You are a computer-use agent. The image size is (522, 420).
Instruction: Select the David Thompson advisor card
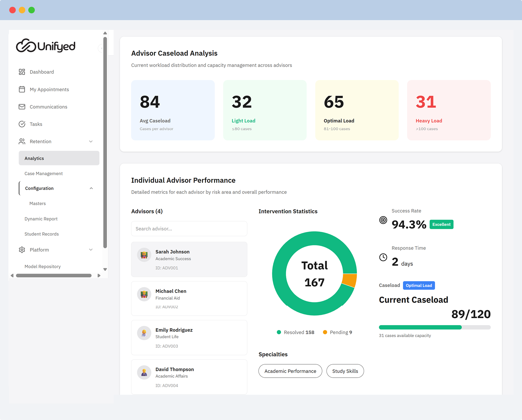pyautogui.click(x=189, y=377)
